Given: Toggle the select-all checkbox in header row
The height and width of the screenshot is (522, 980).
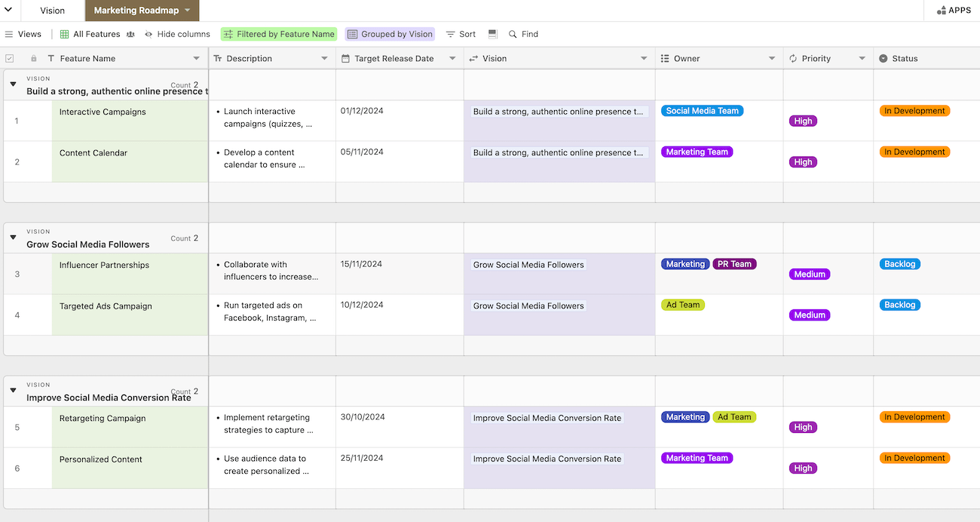Looking at the screenshot, I should 10,58.
